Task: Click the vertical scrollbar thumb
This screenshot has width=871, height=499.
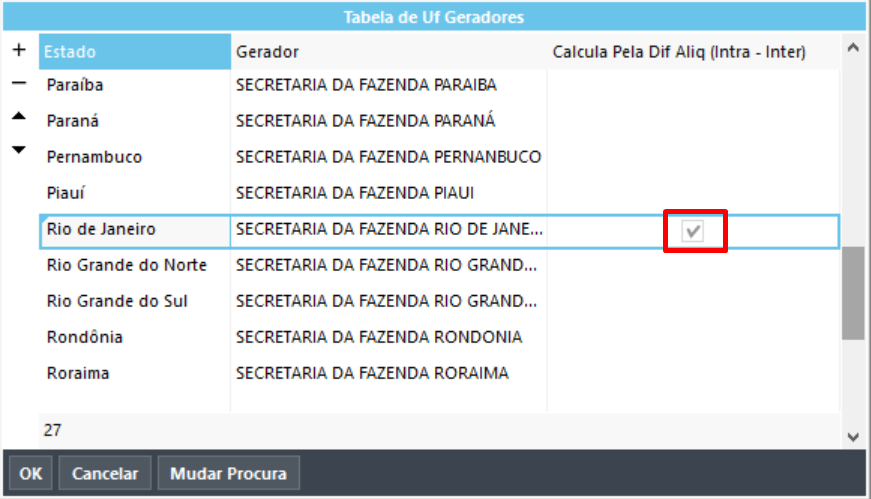Action: click(x=852, y=292)
